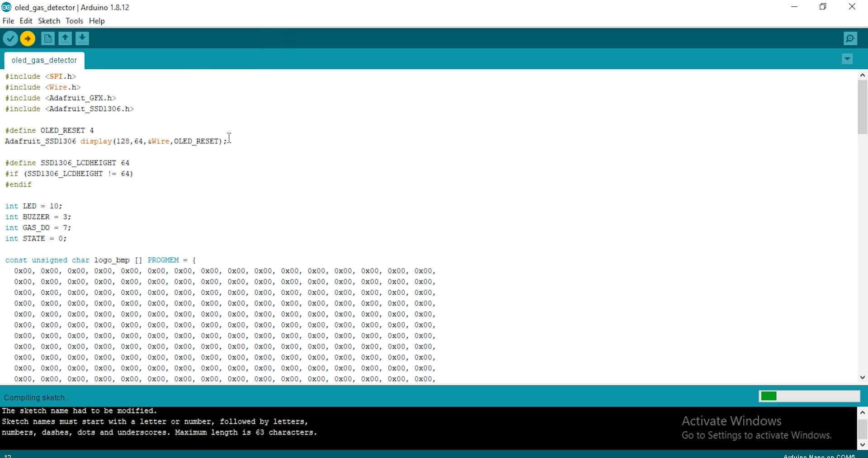Click the '#endif' line
This screenshot has height=458, width=868.
point(19,184)
